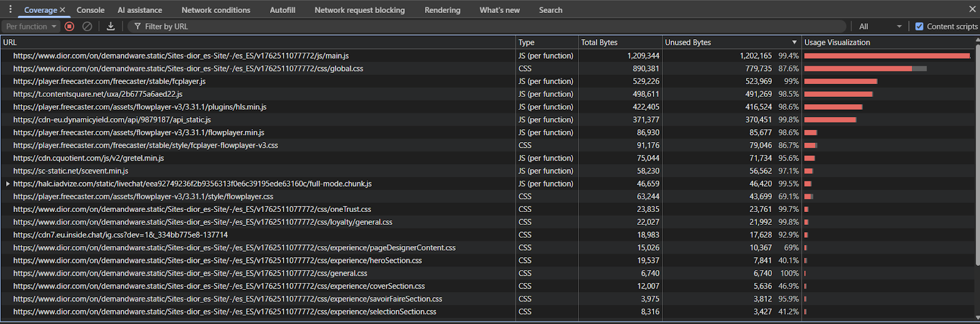Screen dimensions: 980x324
Task: Click the funnel filter icon
Action: pyautogui.click(x=137, y=26)
